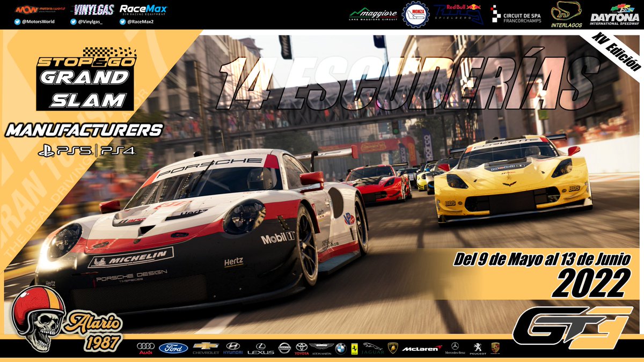Screen dimensions: 644x362
Task: Click the Hyundai logo
Action: (x=233, y=348)
